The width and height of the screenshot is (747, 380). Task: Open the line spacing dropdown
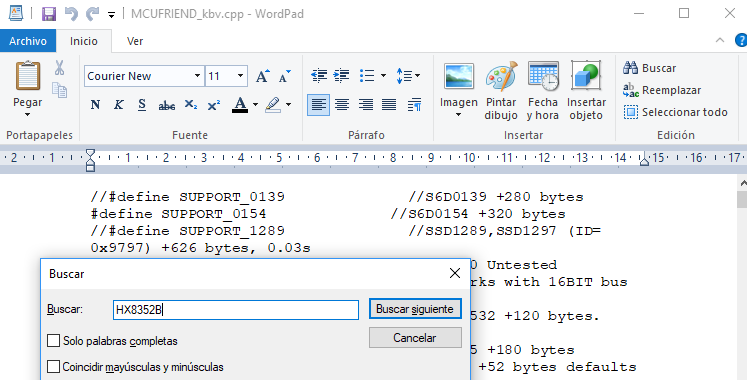(408, 76)
